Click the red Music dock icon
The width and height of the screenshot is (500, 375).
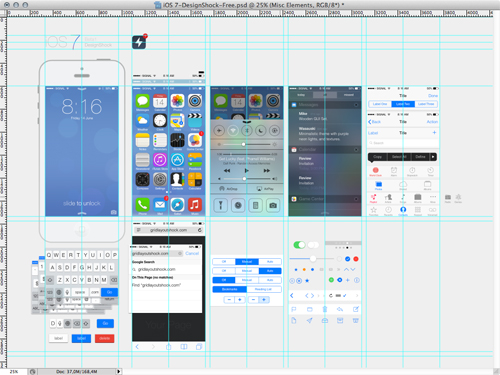pos(195,204)
